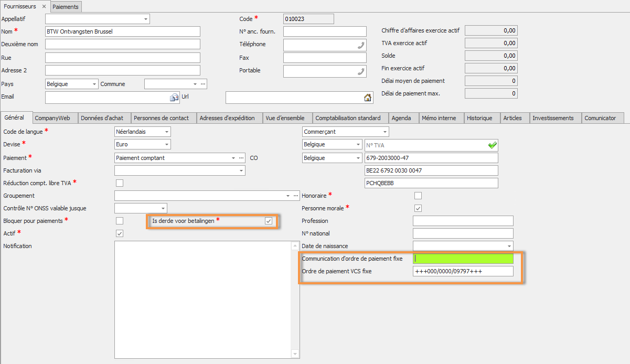
Task: Click Notification scrollbar down arrow
Action: tap(295, 353)
